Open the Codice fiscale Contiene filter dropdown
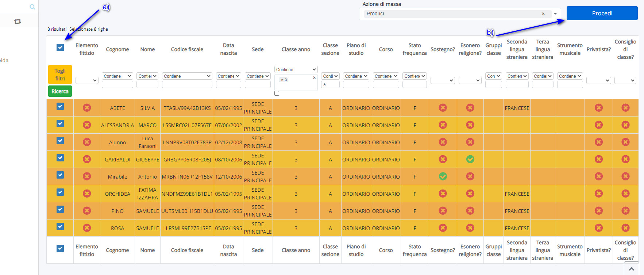 click(x=187, y=76)
